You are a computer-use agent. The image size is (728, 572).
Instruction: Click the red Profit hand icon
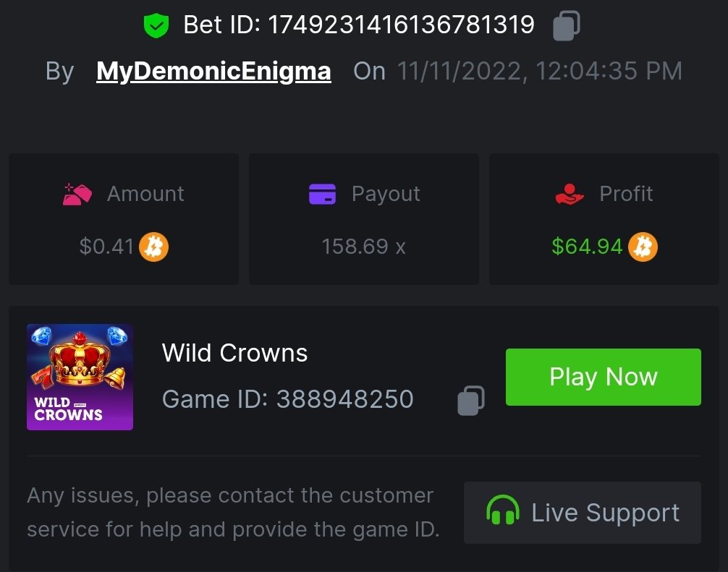(570, 195)
